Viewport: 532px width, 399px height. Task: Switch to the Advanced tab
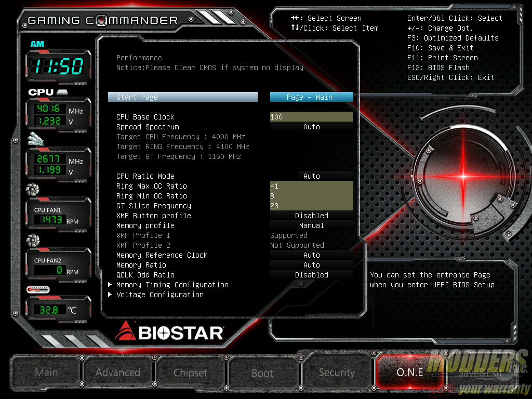118,372
